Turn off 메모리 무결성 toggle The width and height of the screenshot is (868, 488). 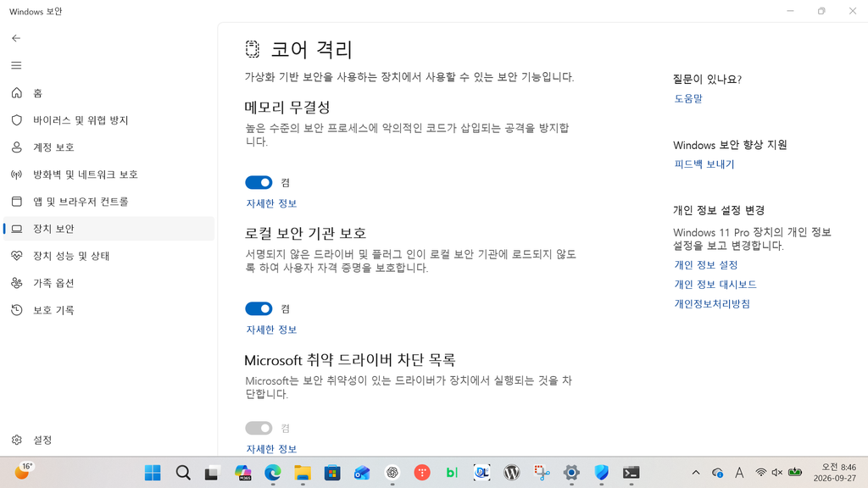point(259,183)
